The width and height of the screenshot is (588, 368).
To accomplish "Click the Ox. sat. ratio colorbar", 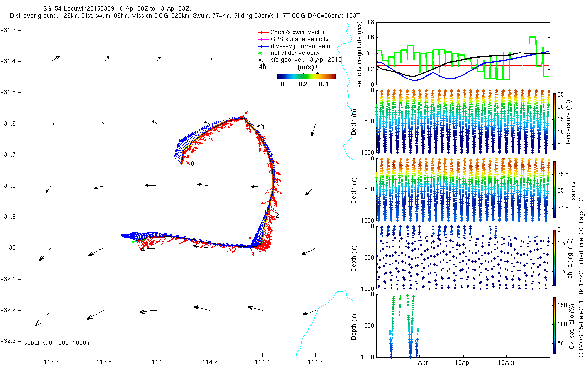I will [554, 324].
